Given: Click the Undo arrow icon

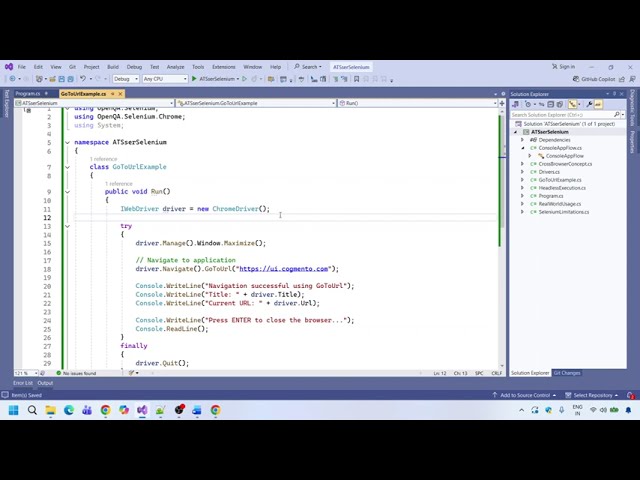Looking at the screenshot, I should click(x=83, y=79).
